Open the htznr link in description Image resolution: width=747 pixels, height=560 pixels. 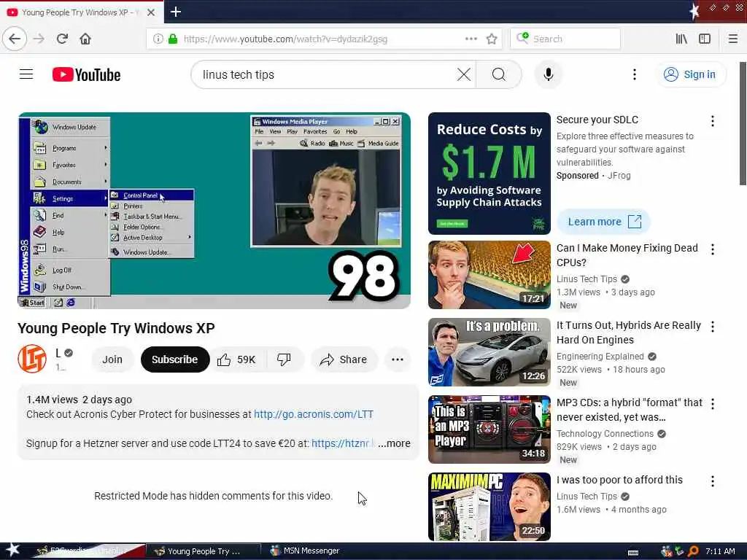click(x=342, y=443)
